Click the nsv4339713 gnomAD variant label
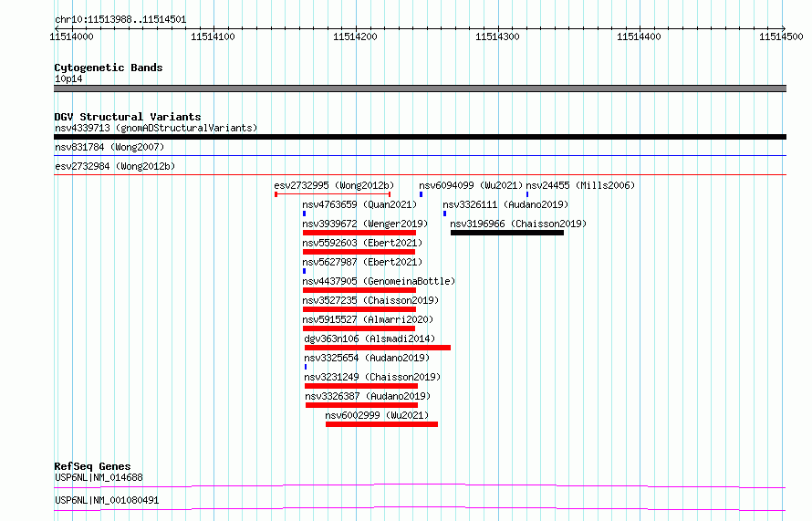This screenshot has height=521, width=812. pos(156,128)
